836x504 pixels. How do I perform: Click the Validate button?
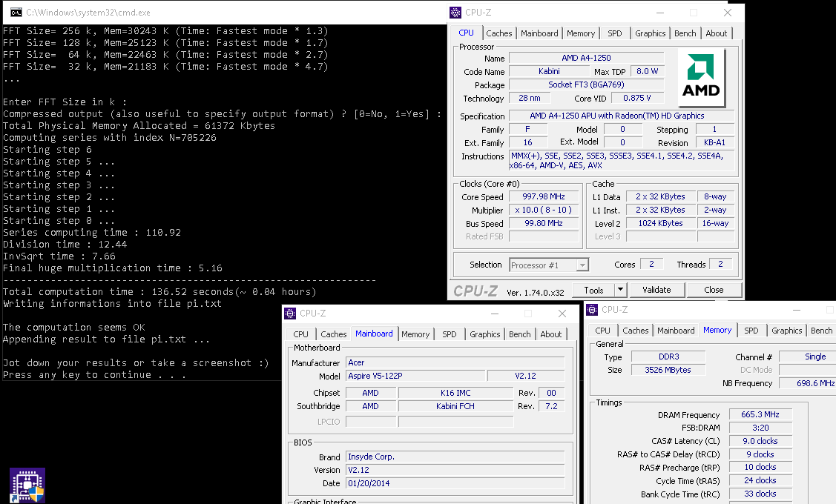pyautogui.click(x=656, y=290)
